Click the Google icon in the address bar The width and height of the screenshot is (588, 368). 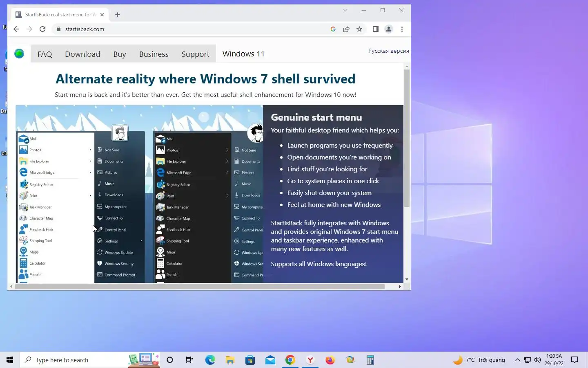coord(333,29)
